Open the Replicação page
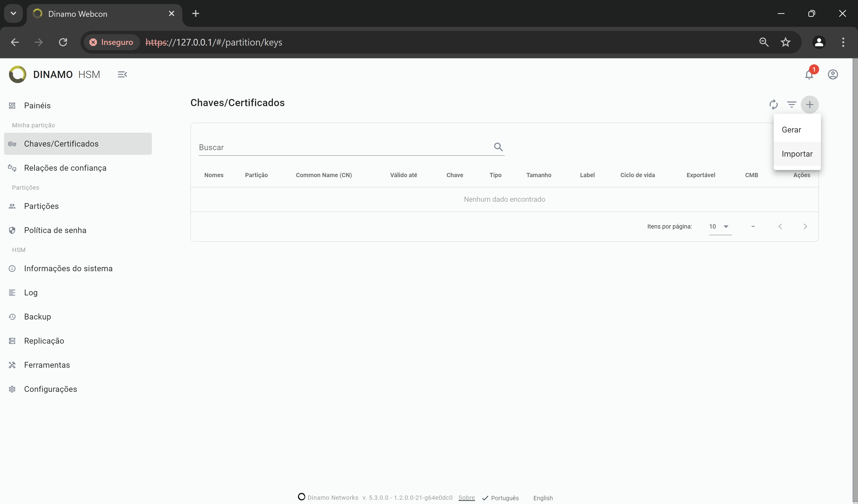 (x=78, y=341)
